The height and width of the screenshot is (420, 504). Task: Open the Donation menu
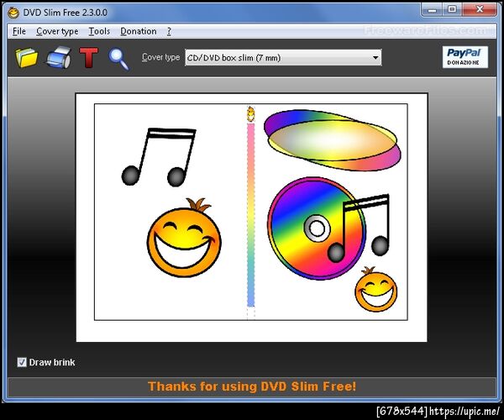click(139, 31)
